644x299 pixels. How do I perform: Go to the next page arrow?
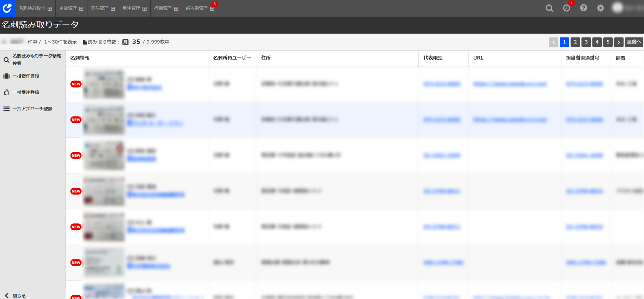pos(619,42)
